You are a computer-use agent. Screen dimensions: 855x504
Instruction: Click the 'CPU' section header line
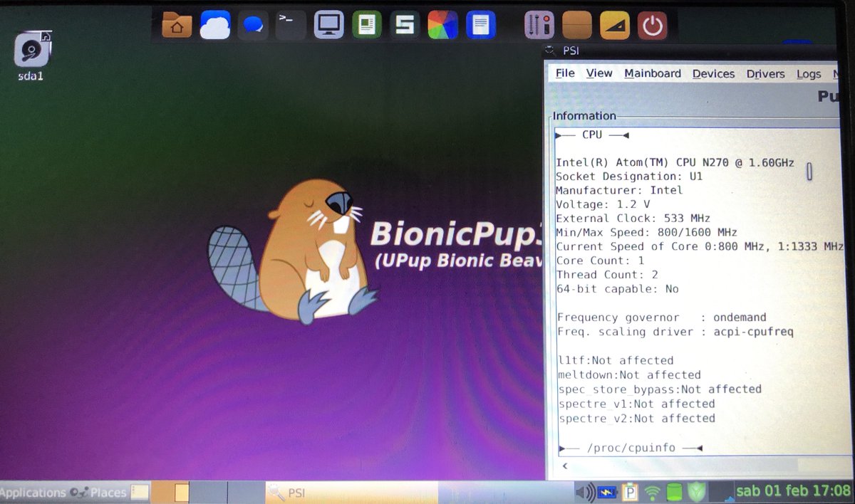592,135
